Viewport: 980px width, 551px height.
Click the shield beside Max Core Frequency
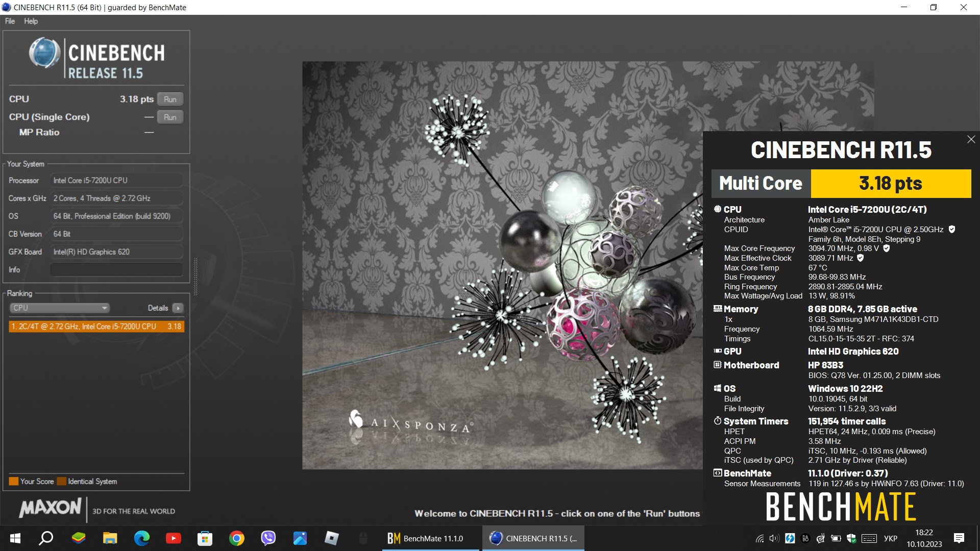887,248
